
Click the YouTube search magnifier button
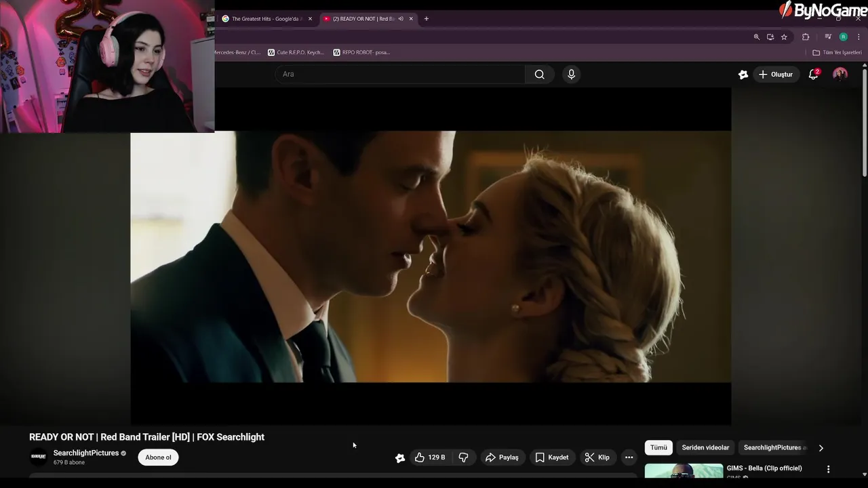[539, 75]
